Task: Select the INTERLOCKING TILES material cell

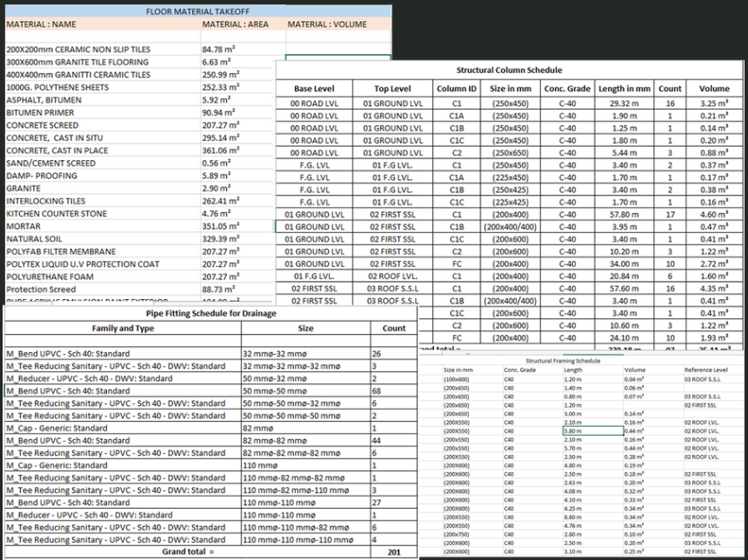Action: coord(44,201)
